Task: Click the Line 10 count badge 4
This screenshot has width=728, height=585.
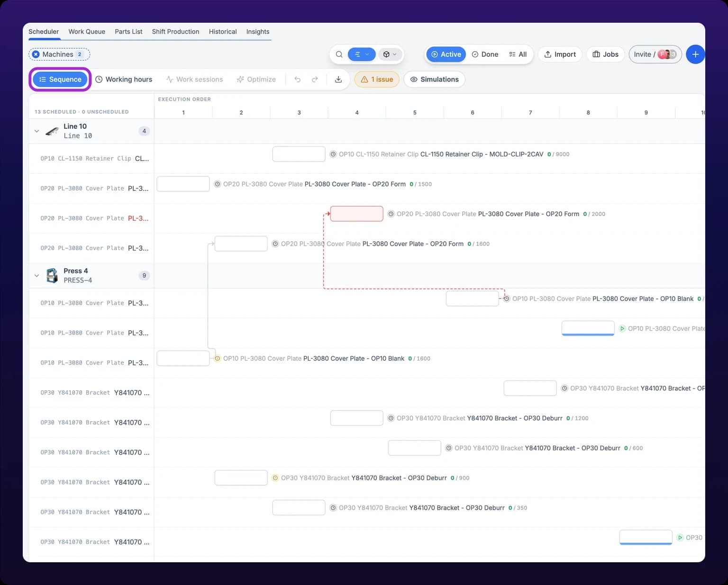Action: 144,131
